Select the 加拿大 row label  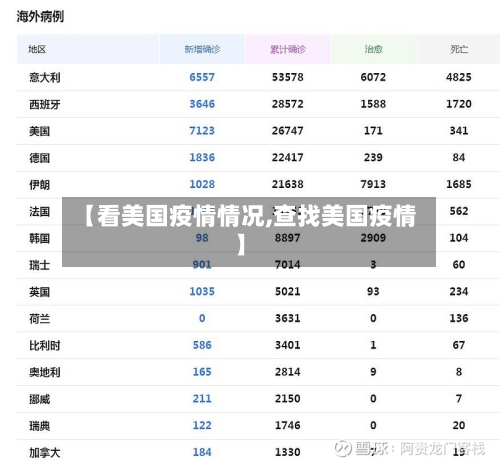45,453
